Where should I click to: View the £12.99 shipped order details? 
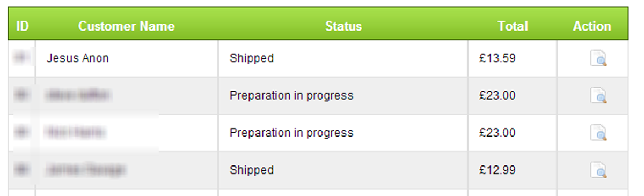(598, 170)
